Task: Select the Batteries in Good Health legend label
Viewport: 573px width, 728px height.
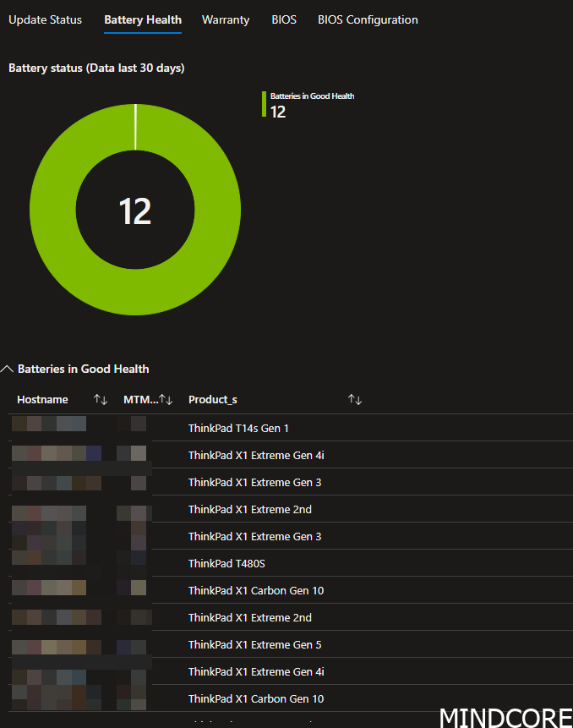Action: (312, 96)
